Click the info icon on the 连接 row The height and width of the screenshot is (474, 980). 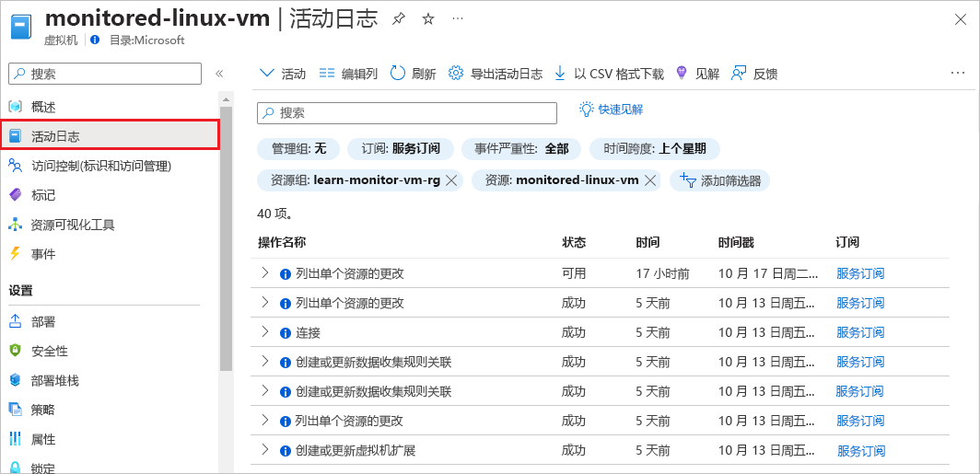coord(286,333)
